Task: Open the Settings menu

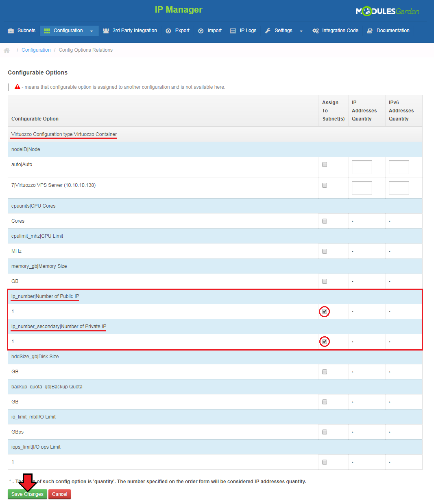Action: pos(284,31)
